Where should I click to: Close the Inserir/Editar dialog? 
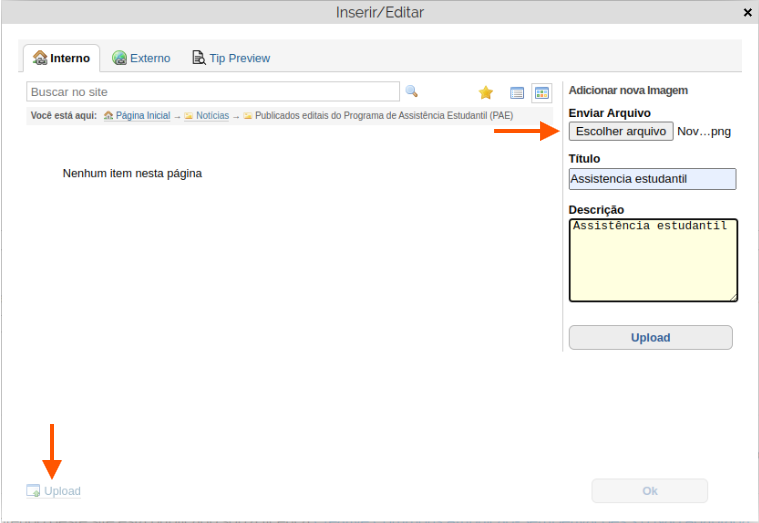tap(748, 13)
